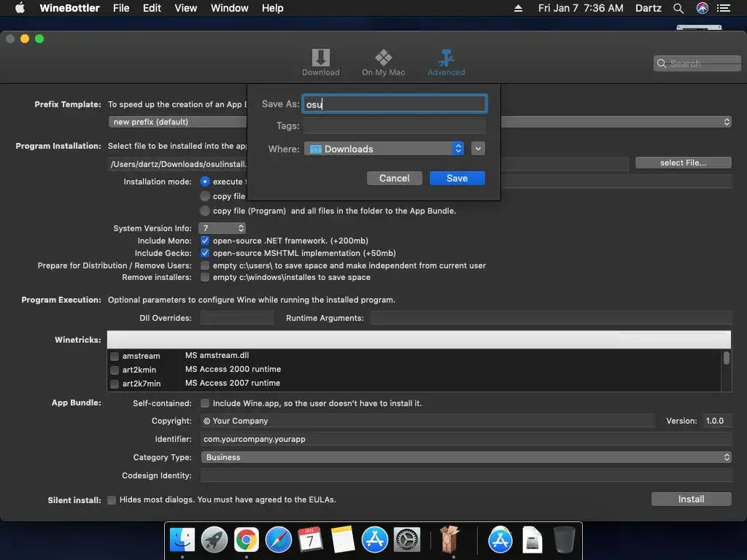Click the Version 1.0.0 field

click(x=717, y=421)
